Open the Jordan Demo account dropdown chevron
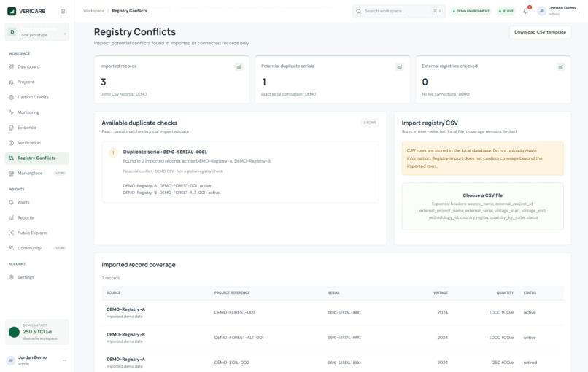 [579, 12]
